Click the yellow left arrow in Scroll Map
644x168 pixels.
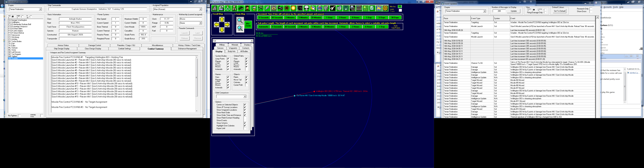tap(216, 25)
